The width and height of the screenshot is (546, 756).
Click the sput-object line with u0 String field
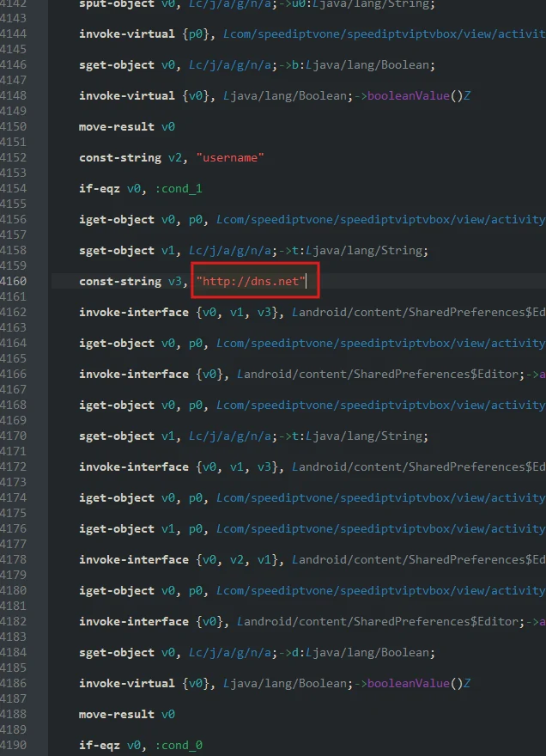tap(257, 4)
